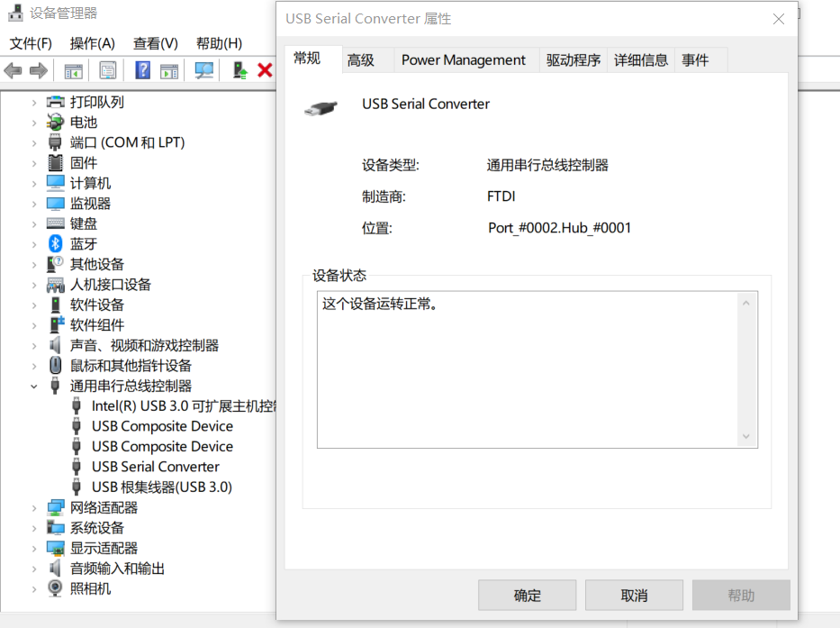Screen dimensions: 840x628
Task: Expand the 蓝牙 node
Action: [33, 244]
